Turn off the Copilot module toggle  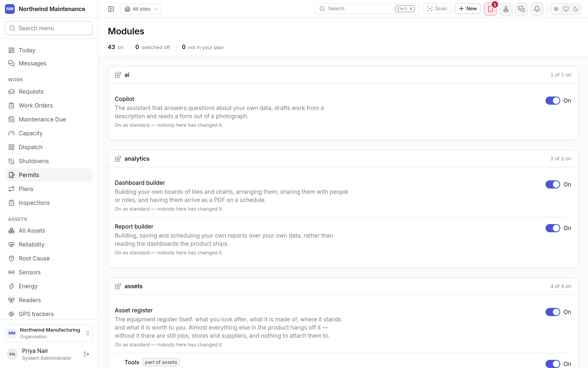tap(552, 101)
